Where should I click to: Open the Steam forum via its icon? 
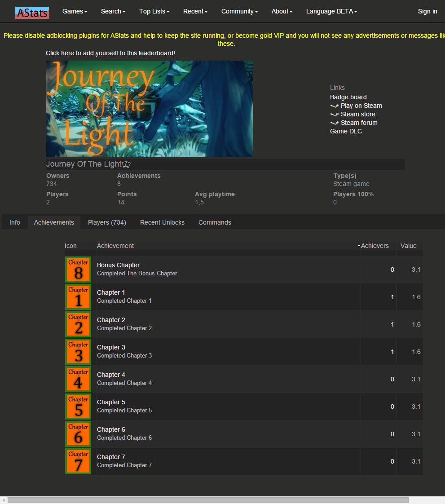point(334,123)
